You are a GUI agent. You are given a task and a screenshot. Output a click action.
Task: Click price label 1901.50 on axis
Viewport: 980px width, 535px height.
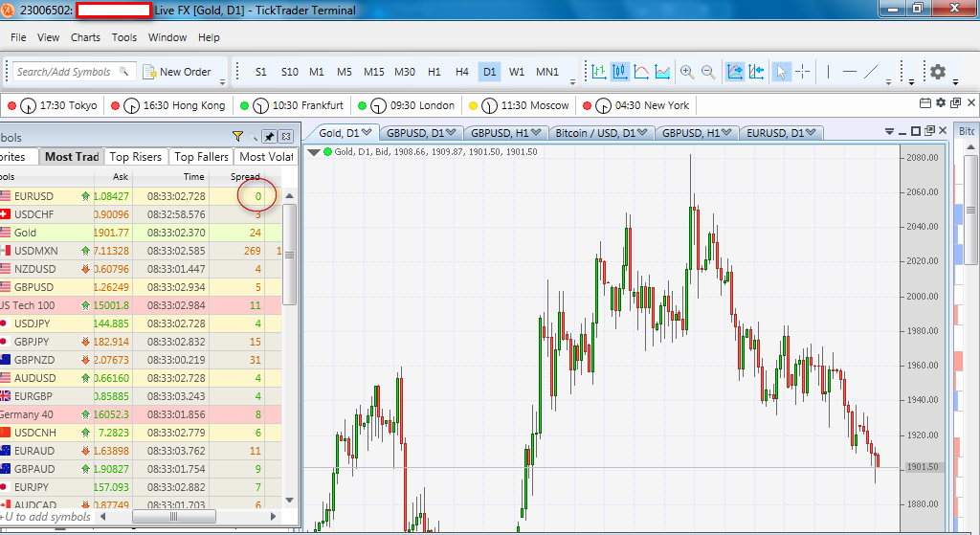[923, 467]
